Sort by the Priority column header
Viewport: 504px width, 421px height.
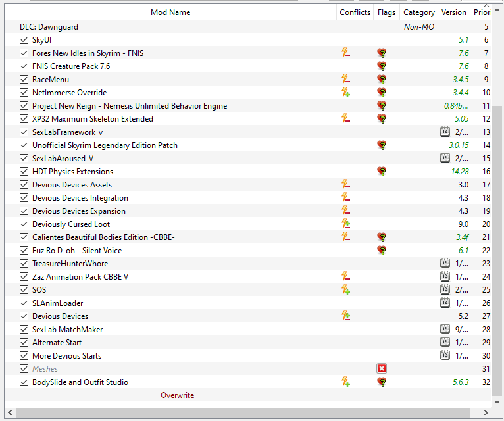481,12
